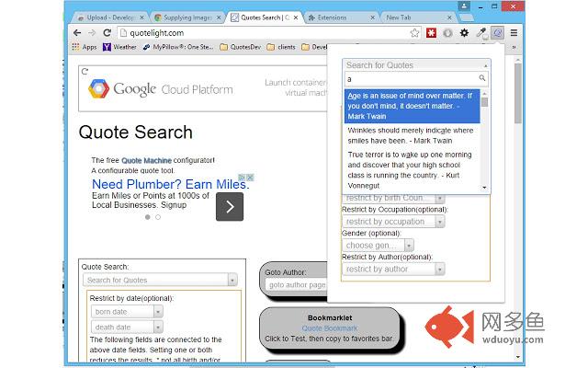Select the first ad carousel dot
The width and height of the screenshot is (588, 368).
[148, 217]
